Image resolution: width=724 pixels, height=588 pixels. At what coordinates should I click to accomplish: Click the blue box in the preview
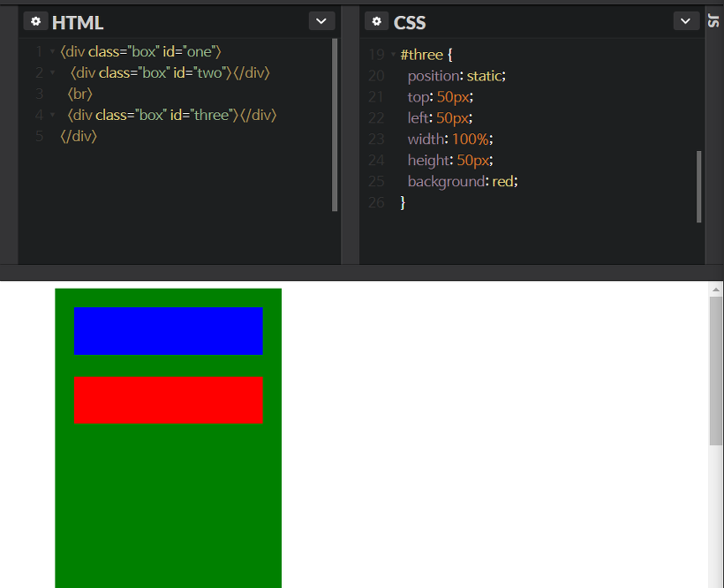[169, 331]
